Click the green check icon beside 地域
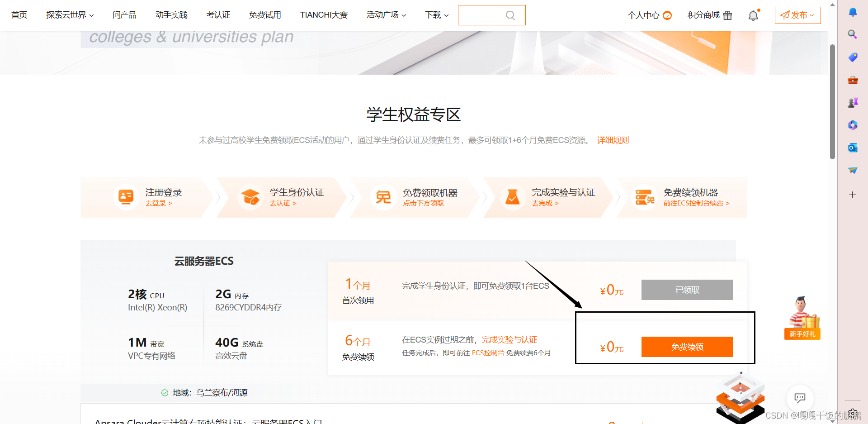 point(165,393)
